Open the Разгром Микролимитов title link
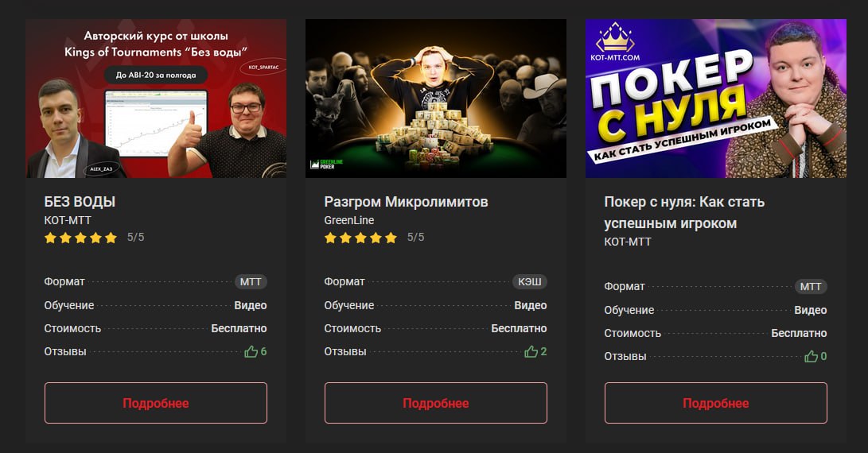Viewport: 868px width, 453px height. (x=407, y=202)
